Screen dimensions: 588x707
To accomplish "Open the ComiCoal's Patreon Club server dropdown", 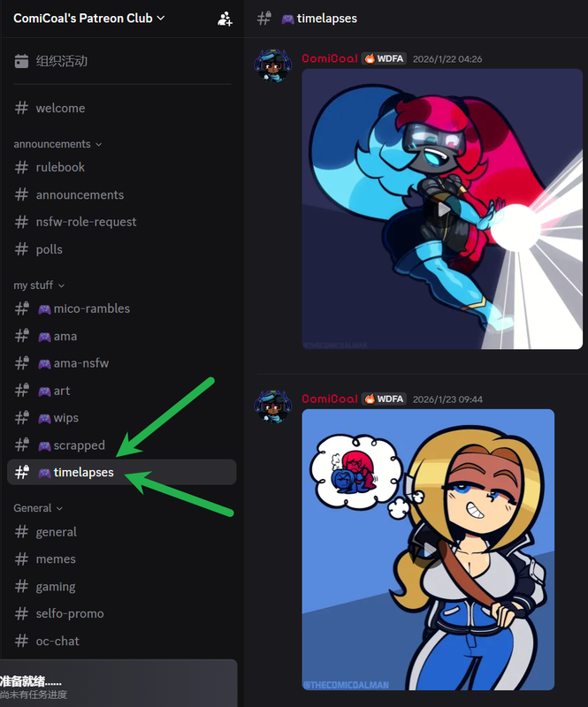I will [89, 19].
